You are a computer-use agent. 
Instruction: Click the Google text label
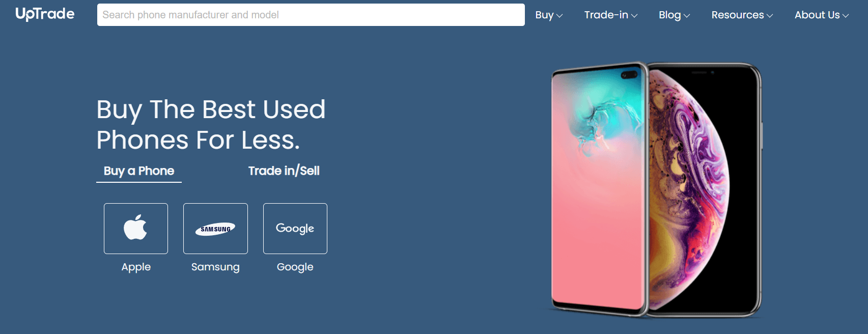295,267
